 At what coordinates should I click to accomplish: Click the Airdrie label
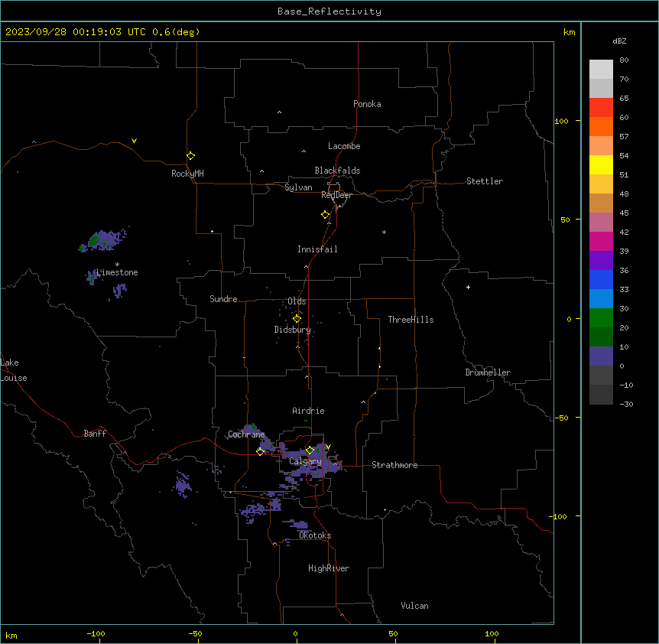point(308,411)
